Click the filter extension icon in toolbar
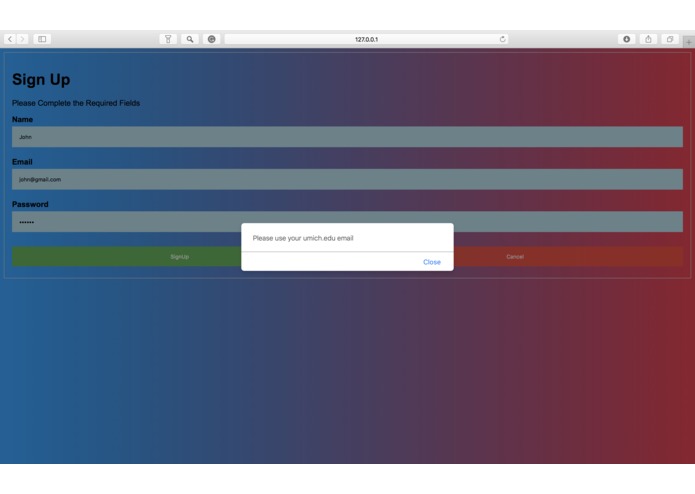This screenshot has width=695, height=494. (x=168, y=39)
